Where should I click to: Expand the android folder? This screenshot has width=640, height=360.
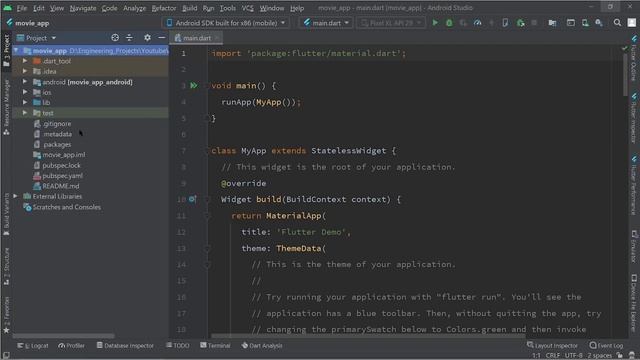[25, 82]
